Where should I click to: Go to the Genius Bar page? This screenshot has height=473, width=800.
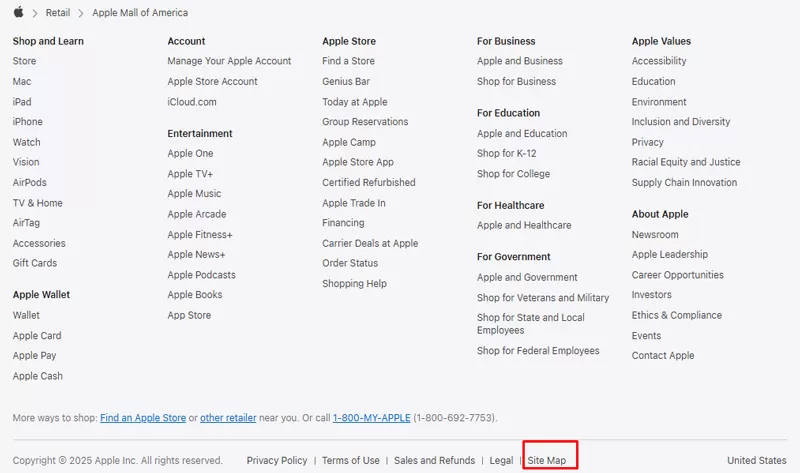point(345,81)
